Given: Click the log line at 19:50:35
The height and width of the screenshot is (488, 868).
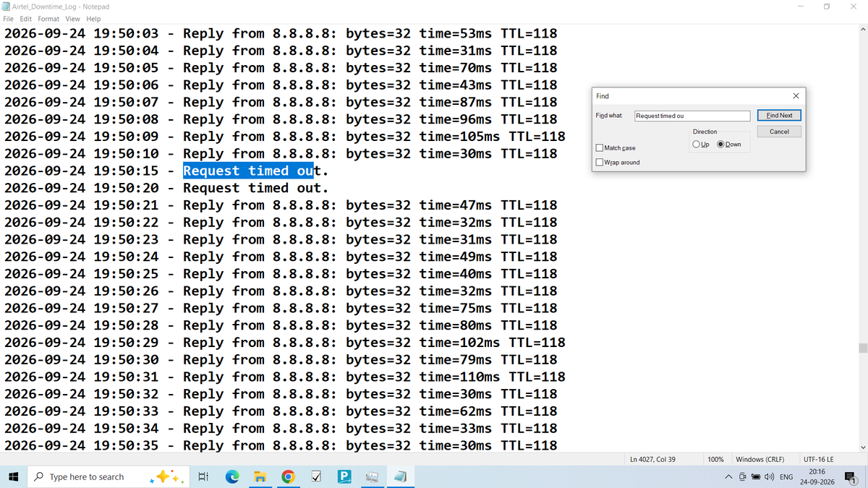Looking at the screenshot, I should click(x=281, y=445).
